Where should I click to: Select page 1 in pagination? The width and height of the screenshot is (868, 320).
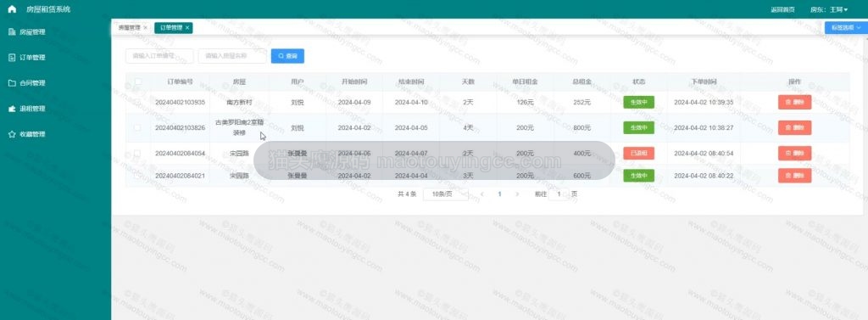[499, 194]
